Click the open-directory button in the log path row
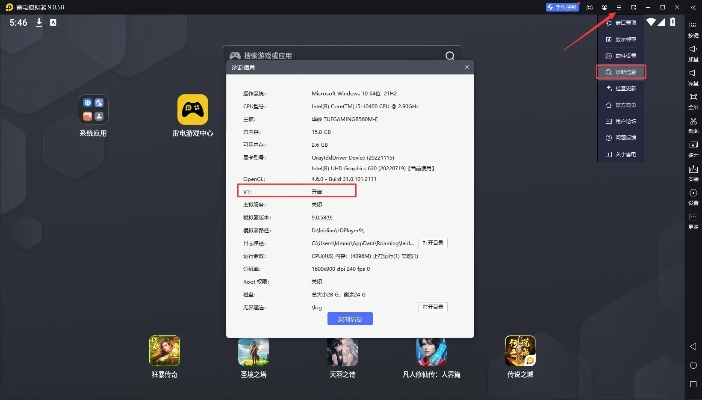The width and height of the screenshot is (702, 400). 432,243
